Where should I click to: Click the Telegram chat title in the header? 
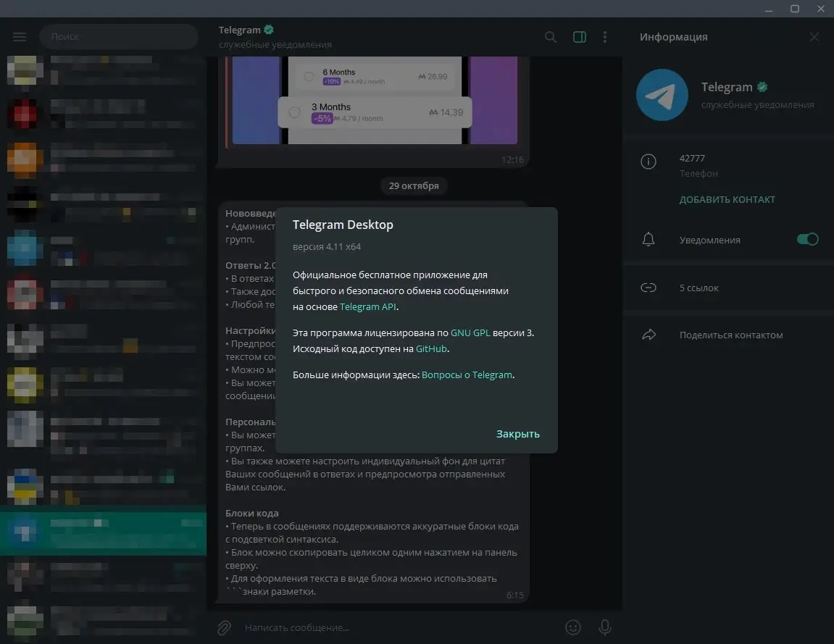click(239, 30)
